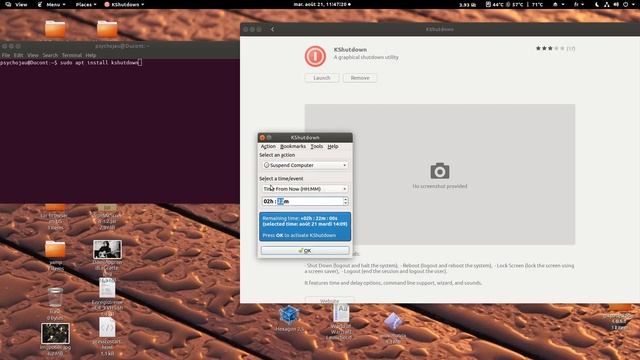
Task: Open the Search menu in the Terminal window
Action: [50, 55]
